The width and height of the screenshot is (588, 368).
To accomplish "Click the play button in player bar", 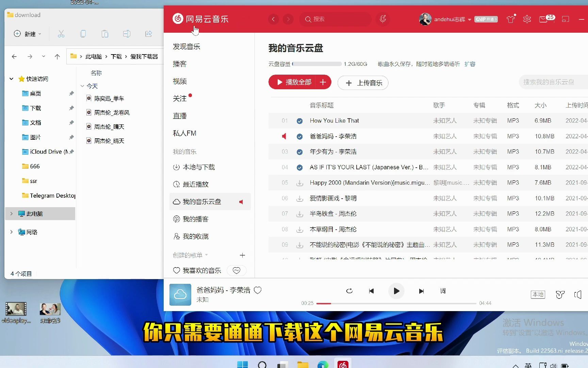I will pyautogui.click(x=396, y=291).
